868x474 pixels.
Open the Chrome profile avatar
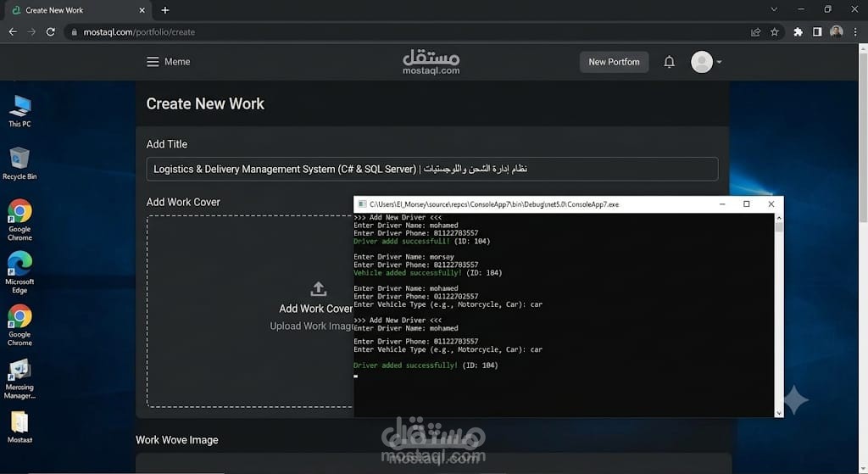tap(837, 31)
